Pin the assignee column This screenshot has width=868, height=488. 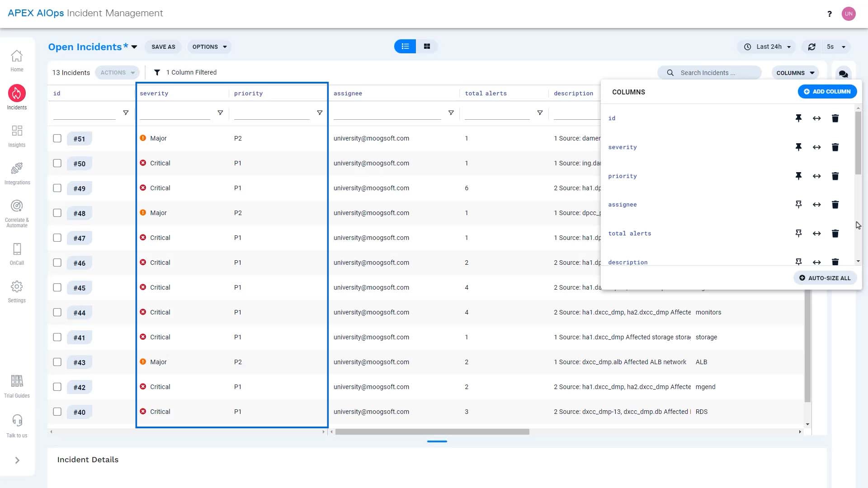tap(798, 205)
